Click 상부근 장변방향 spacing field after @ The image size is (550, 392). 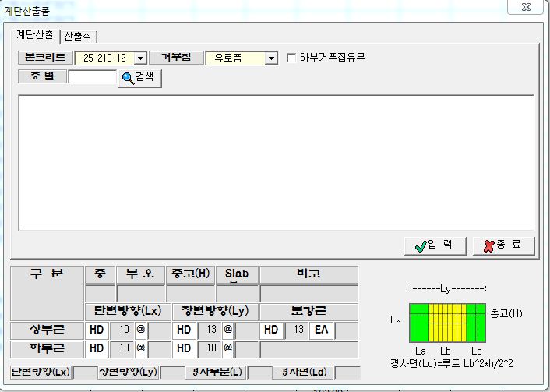click(247, 331)
